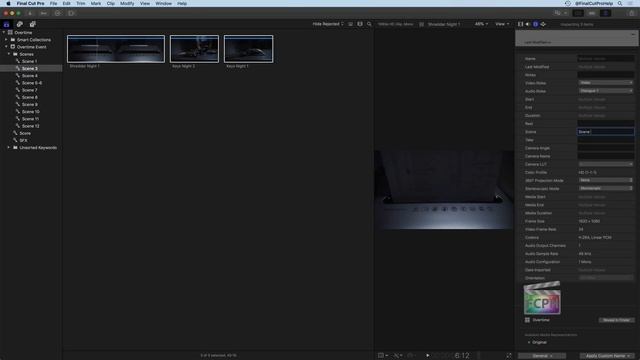Click the import media toolbar button
Screen dimensions: 640x360
tap(30, 13)
